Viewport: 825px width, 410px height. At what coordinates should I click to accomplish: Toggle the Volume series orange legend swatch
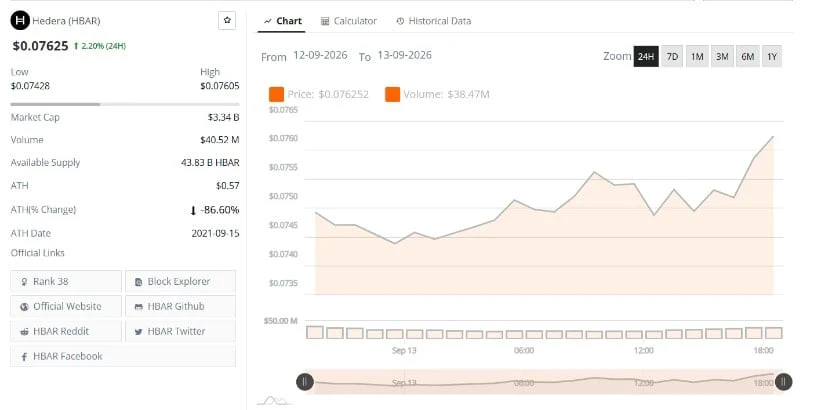[393, 95]
